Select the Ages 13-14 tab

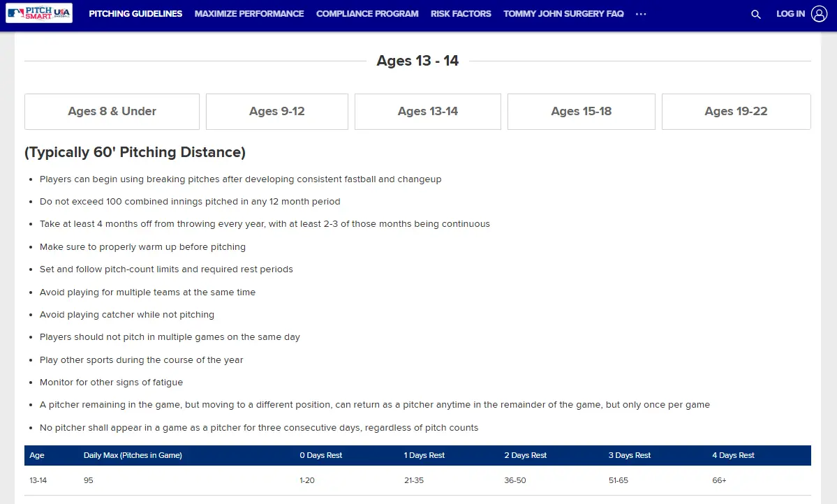click(427, 112)
